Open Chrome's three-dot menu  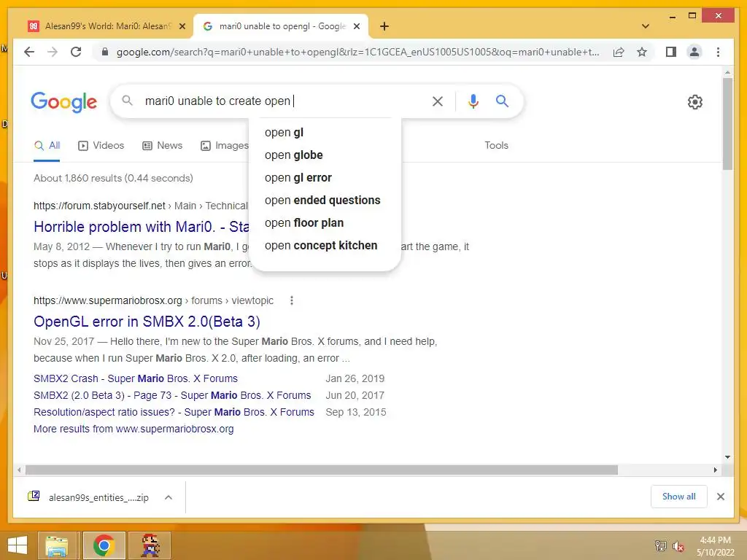click(718, 52)
